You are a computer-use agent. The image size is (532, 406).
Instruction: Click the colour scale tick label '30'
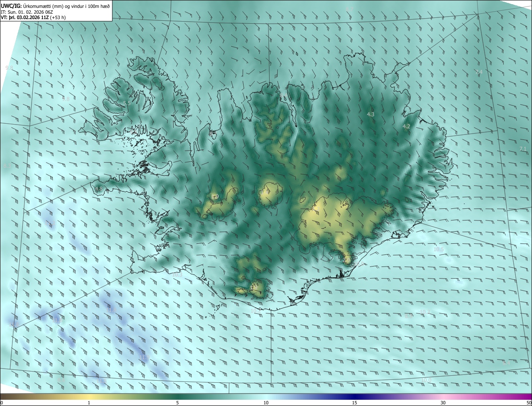pos(443,403)
